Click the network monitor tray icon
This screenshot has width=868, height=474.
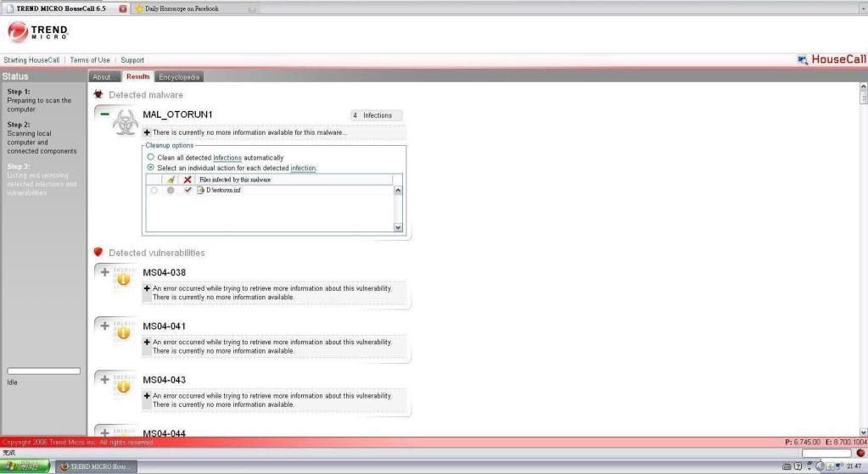pyautogui.click(x=838, y=466)
